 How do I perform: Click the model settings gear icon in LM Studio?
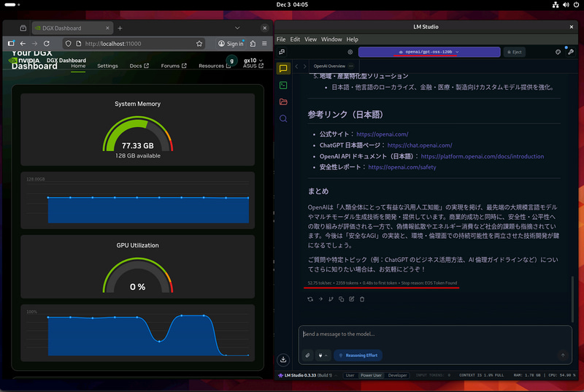(350, 52)
